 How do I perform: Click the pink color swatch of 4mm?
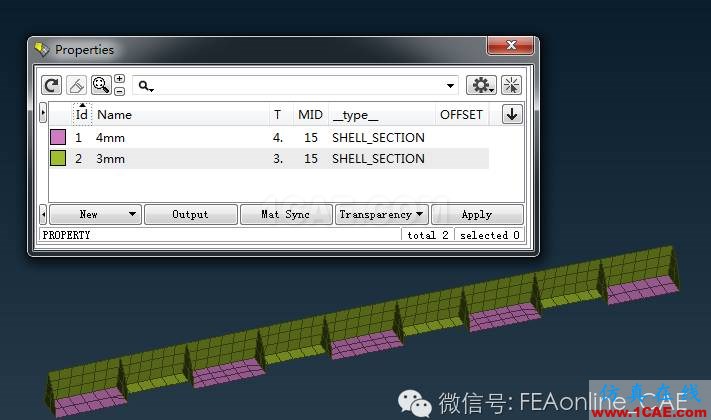(58, 137)
